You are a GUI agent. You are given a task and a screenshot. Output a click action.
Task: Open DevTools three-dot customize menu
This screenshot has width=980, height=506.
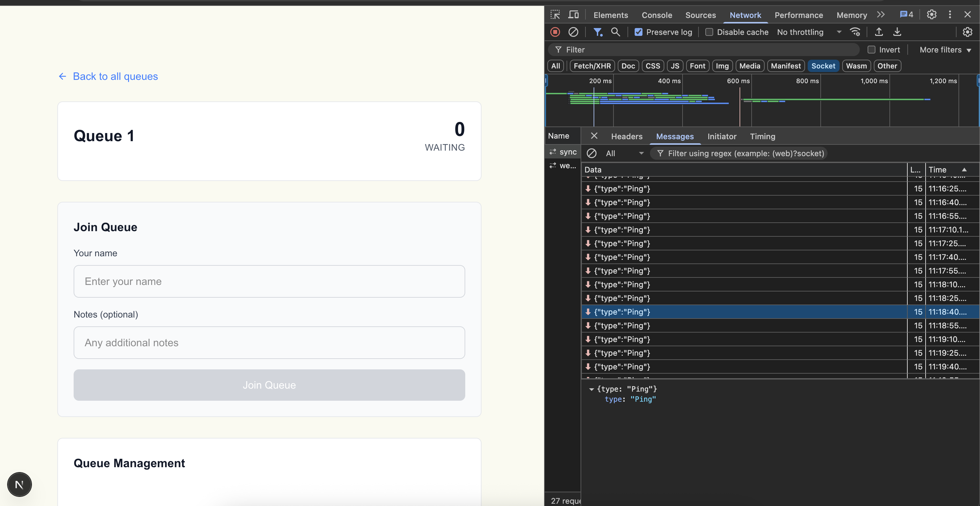point(950,15)
